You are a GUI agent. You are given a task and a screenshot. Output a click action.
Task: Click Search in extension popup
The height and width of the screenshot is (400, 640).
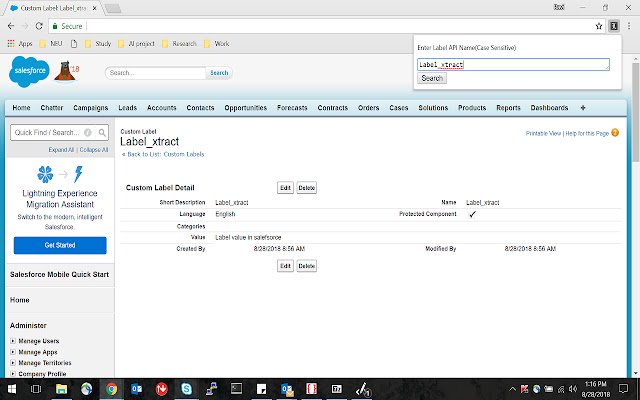point(432,78)
